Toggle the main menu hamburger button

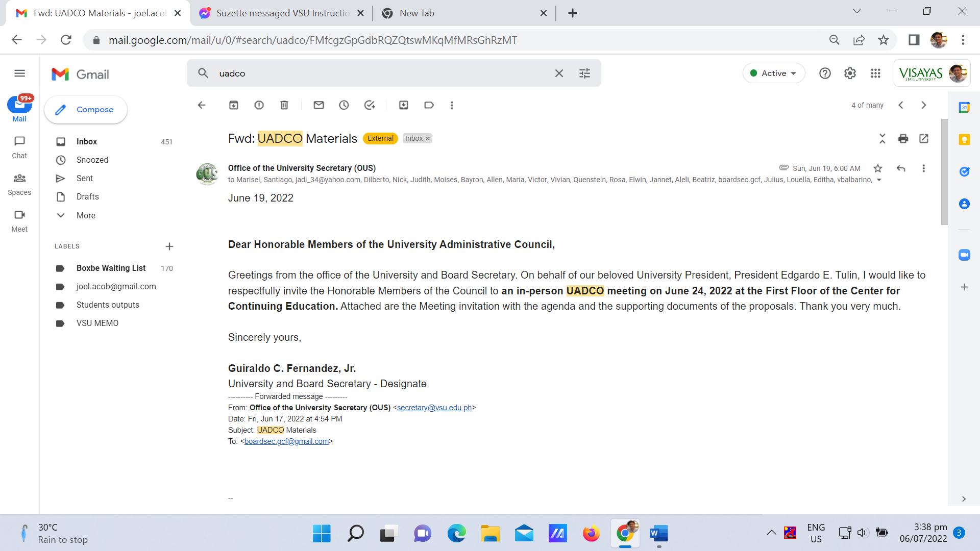click(19, 73)
